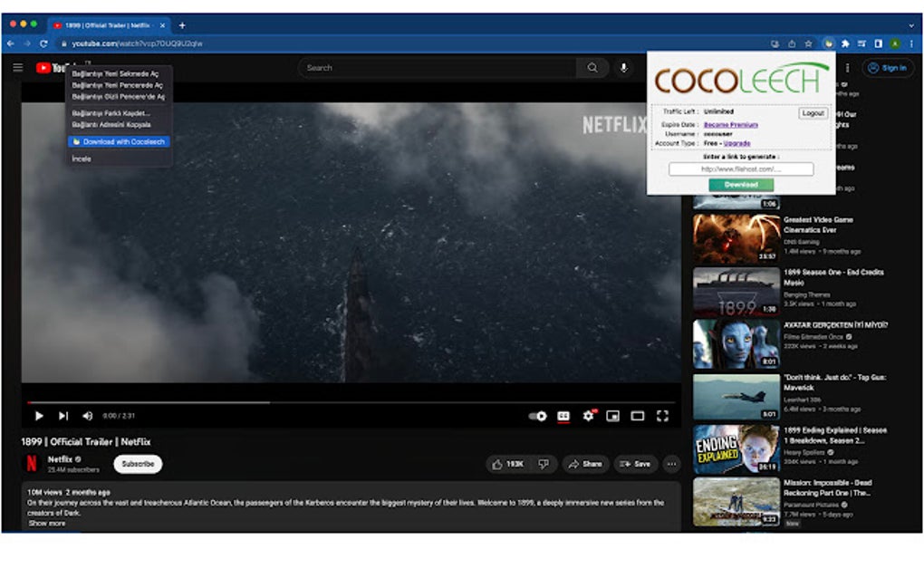This screenshot has height=578, width=924.
Task: Go back to the previous page
Action: click(x=11, y=43)
